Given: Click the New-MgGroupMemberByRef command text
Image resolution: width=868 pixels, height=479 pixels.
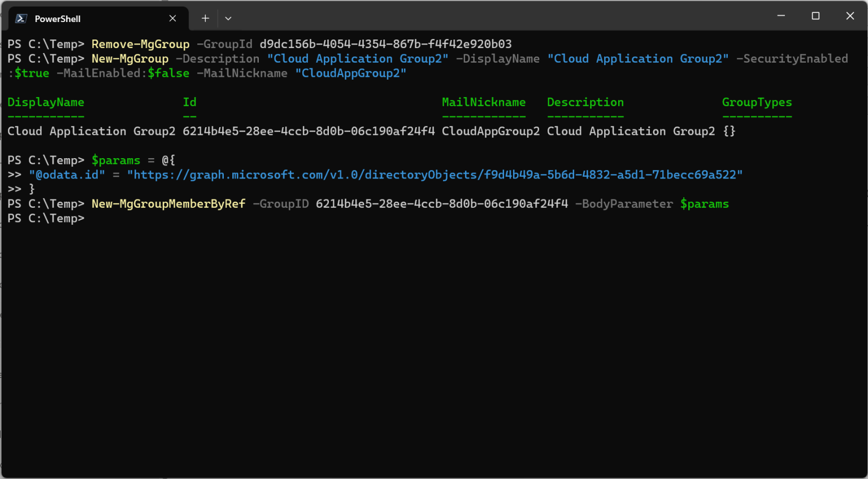Looking at the screenshot, I should click(x=168, y=204).
